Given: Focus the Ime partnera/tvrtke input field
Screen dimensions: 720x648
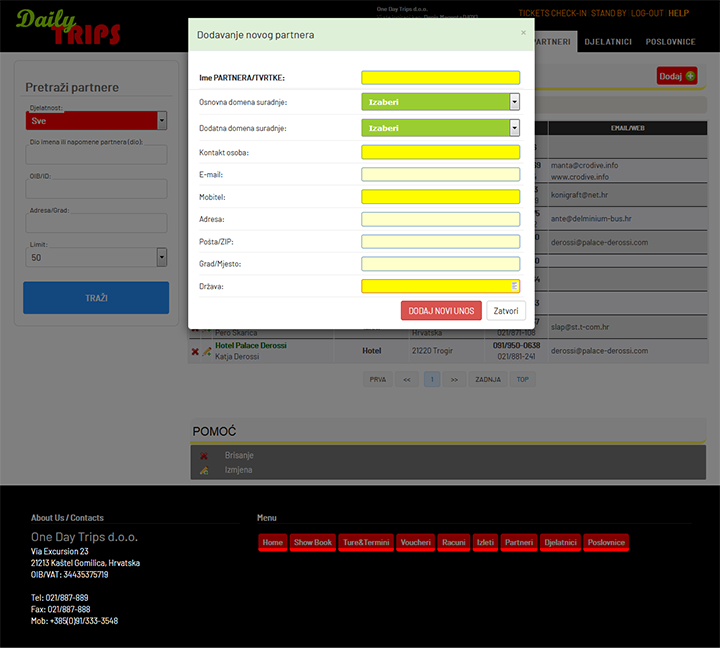Looking at the screenshot, I should pyautogui.click(x=440, y=78).
